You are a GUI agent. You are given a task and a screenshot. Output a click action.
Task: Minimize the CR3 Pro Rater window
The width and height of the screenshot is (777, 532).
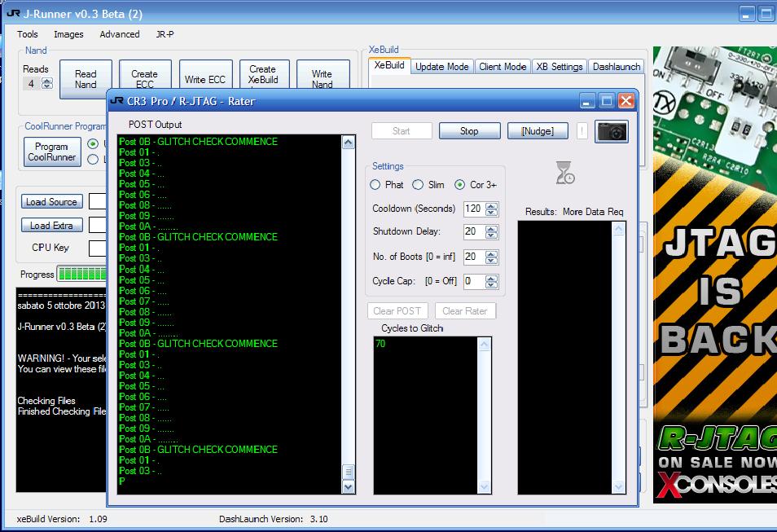pyautogui.click(x=586, y=101)
